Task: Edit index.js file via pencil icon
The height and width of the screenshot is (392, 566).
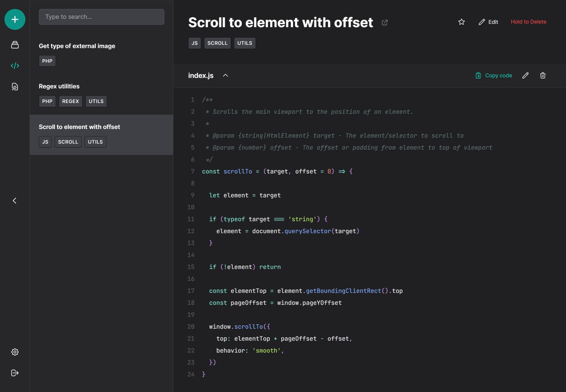Action: [525, 76]
